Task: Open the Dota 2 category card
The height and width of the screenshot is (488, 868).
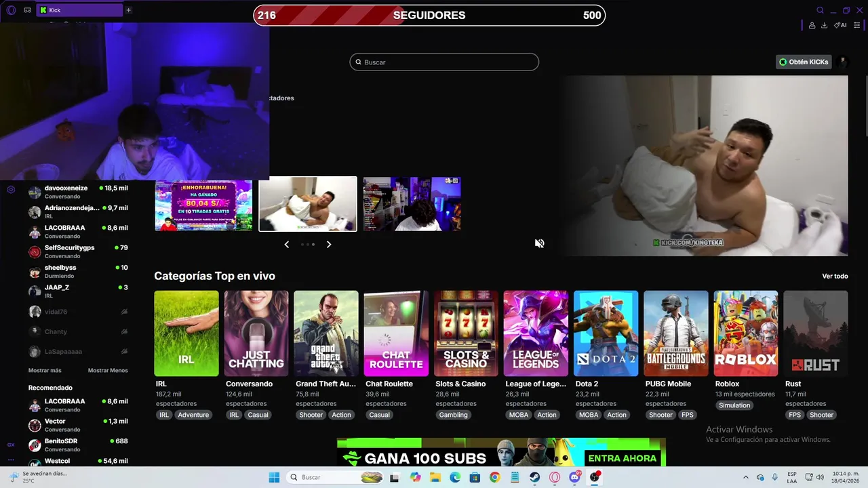Action: [x=606, y=333]
